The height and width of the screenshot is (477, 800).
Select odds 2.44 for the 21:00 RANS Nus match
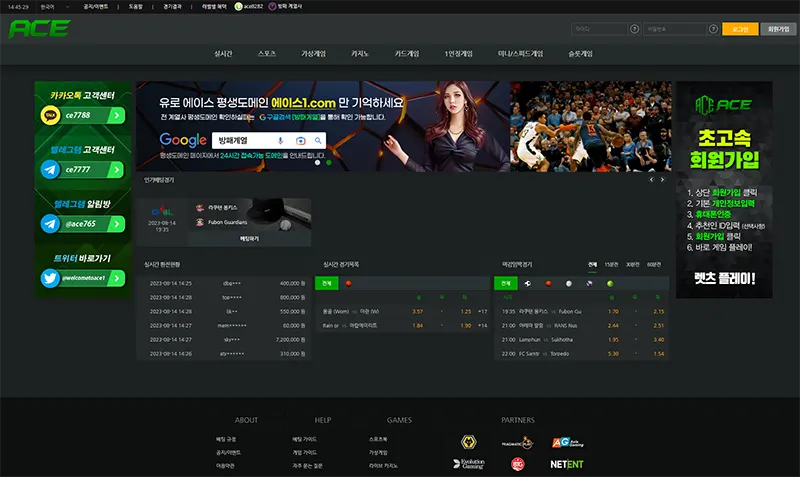613,325
